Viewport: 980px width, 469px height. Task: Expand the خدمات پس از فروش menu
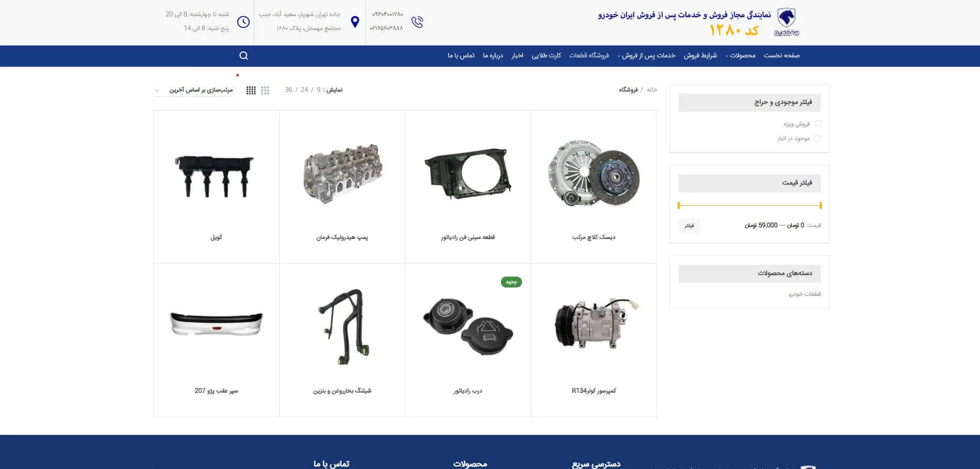pyautogui.click(x=646, y=56)
